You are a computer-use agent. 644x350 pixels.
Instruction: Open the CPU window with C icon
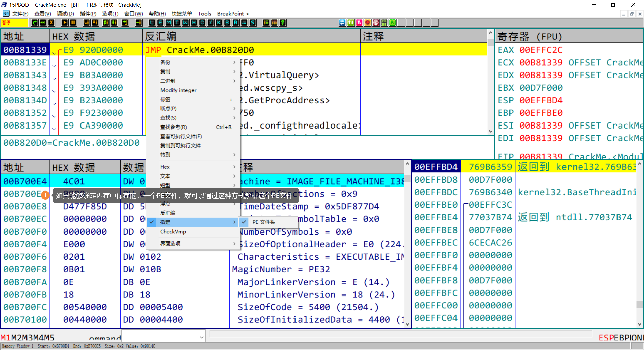click(x=202, y=22)
